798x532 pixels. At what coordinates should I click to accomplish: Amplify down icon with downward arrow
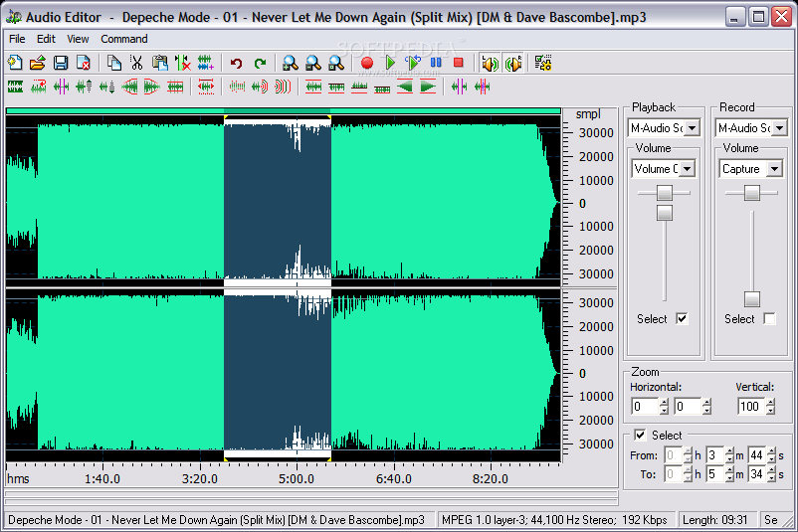[106, 87]
